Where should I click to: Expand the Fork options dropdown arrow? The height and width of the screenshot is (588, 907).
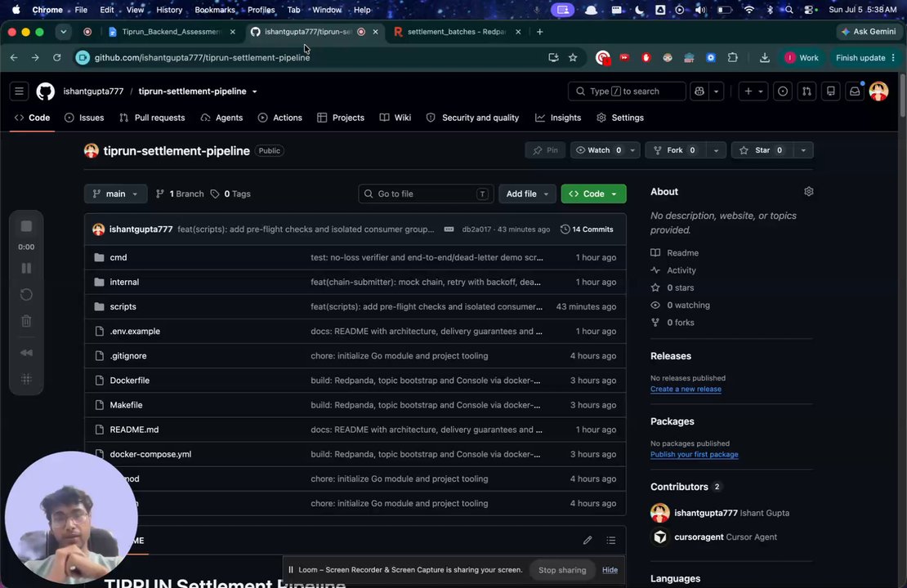click(x=716, y=150)
